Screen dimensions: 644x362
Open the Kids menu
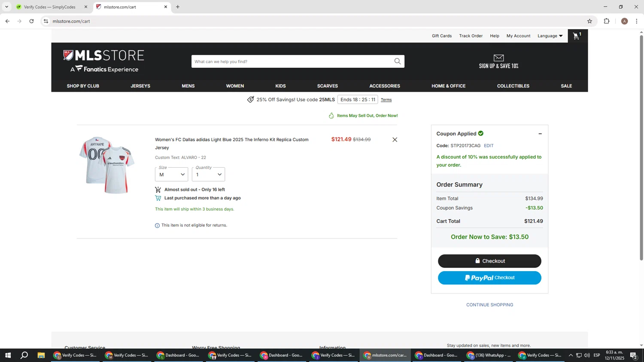click(x=280, y=86)
